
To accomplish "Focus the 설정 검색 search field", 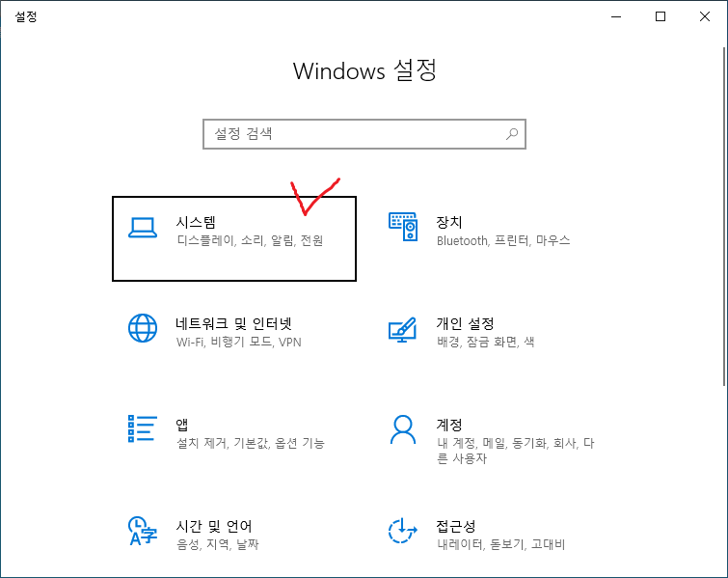I will [x=364, y=134].
